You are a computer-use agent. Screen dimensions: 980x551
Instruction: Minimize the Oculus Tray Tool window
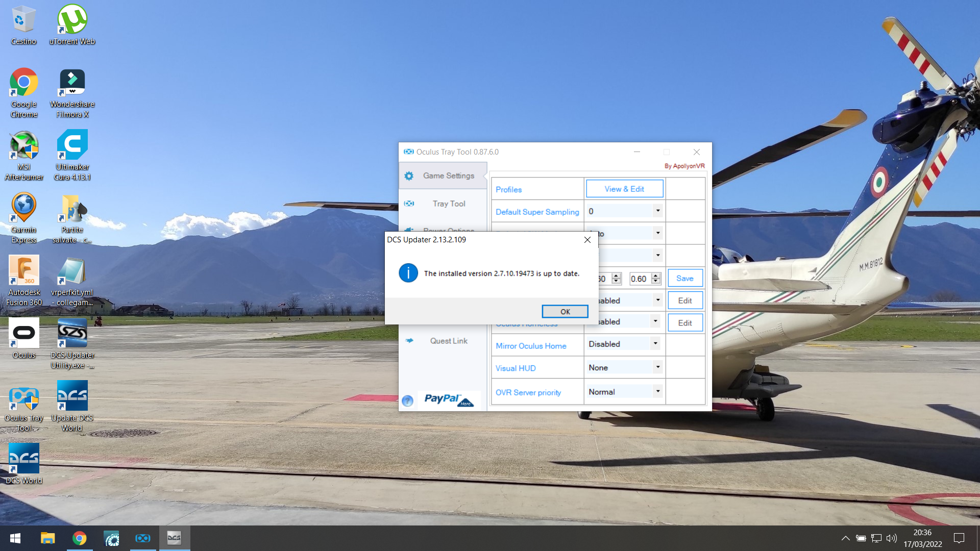pos(636,152)
